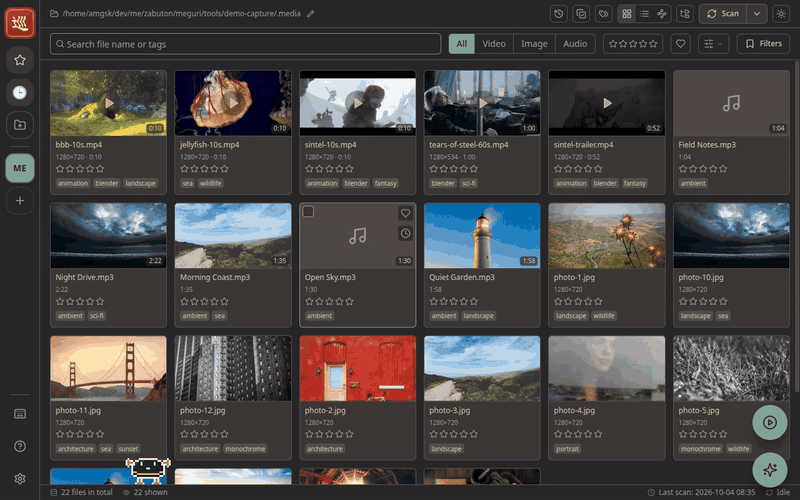Open the keyboard shortcuts sidebar icon
This screenshot has width=800, height=500.
coord(20,414)
